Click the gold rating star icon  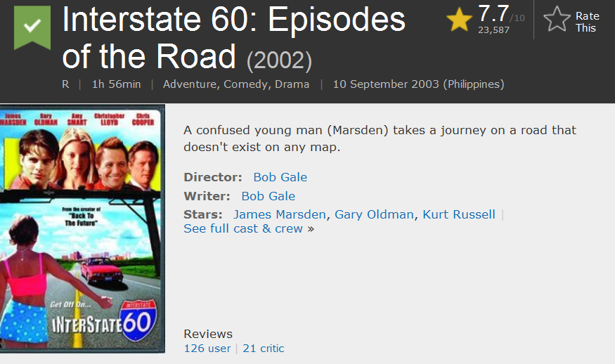(x=460, y=20)
